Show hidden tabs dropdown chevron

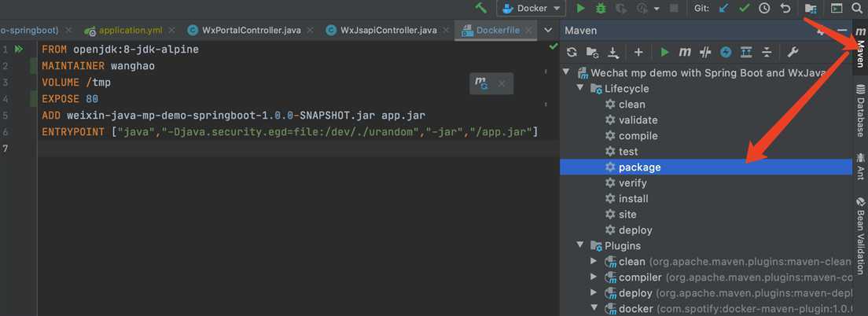[x=549, y=31]
